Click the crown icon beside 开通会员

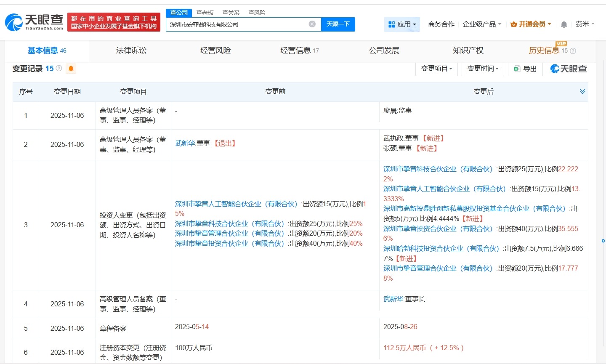pos(514,24)
